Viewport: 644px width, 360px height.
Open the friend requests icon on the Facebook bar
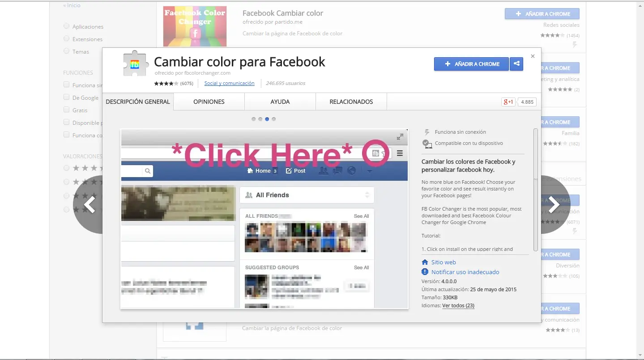pyautogui.click(x=324, y=170)
